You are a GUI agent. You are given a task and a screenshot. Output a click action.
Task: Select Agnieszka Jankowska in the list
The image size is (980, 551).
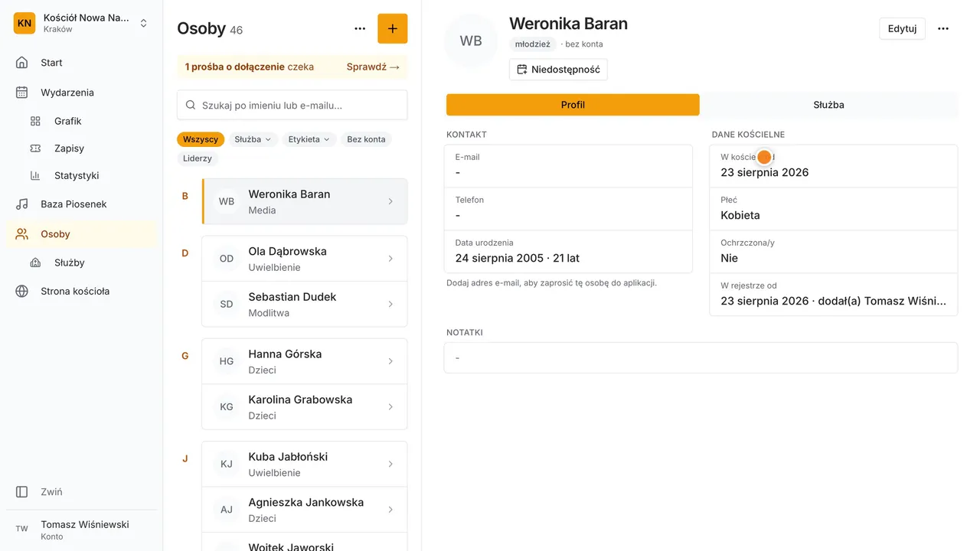(305, 510)
